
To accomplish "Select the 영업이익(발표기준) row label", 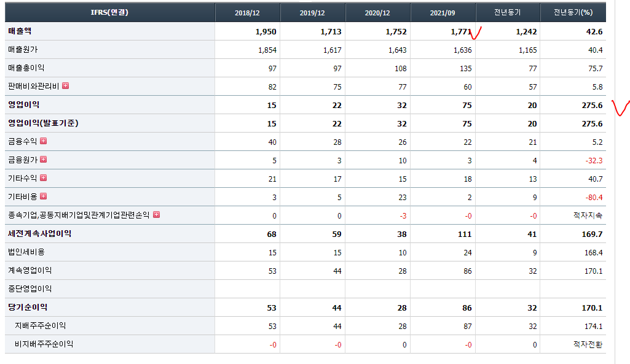I will click(x=44, y=123).
